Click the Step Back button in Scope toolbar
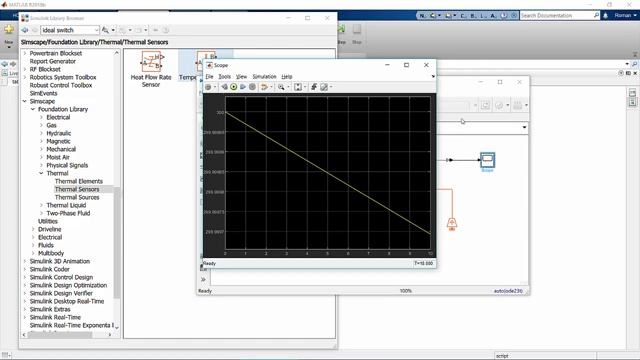Screen dimensions: 640x360 pos(224,87)
